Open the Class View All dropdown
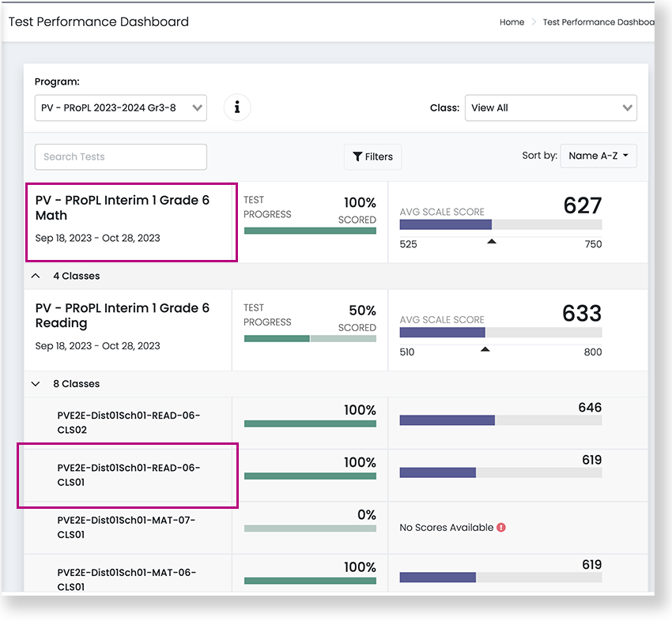 coord(550,107)
